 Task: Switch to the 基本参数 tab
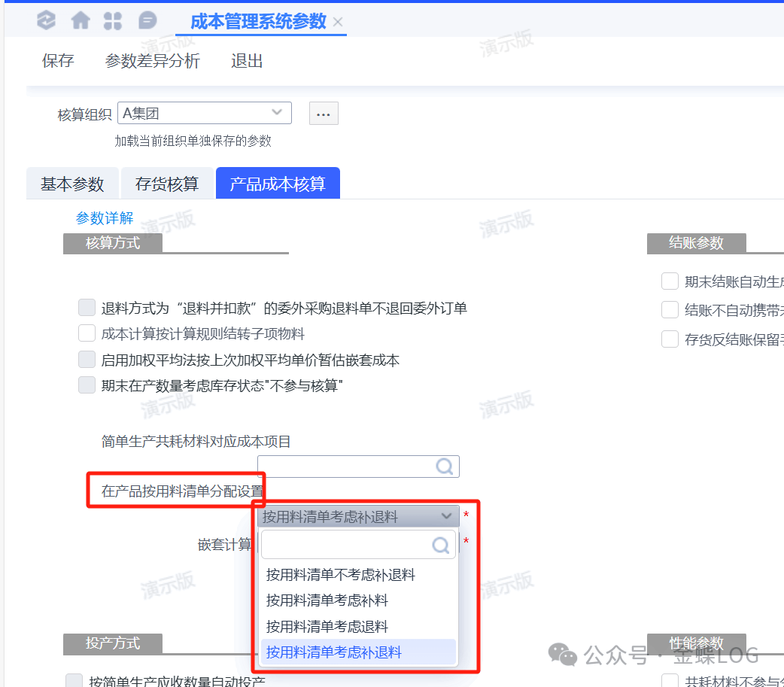72,184
